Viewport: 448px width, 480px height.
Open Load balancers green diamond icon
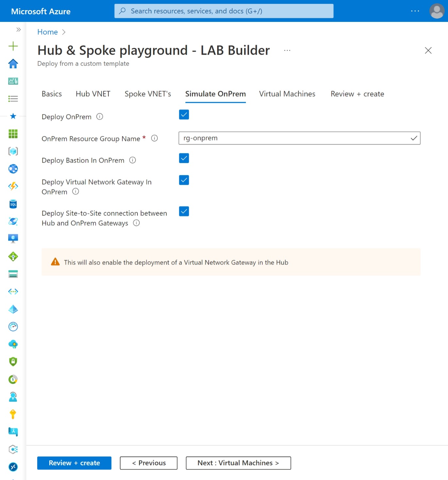pyautogui.click(x=13, y=257)
